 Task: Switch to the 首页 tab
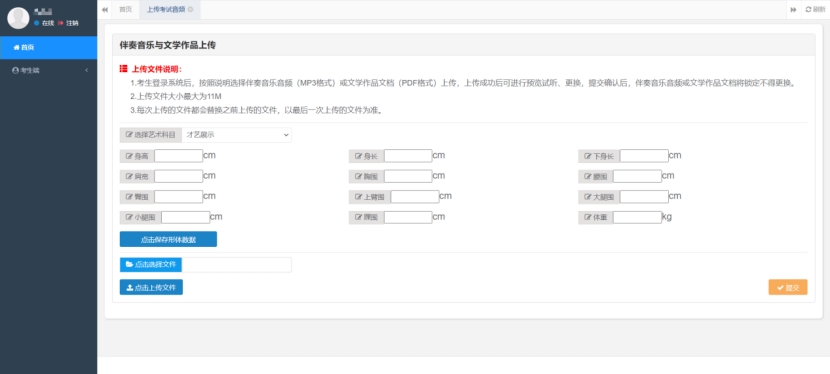click(x=125, y=10)
